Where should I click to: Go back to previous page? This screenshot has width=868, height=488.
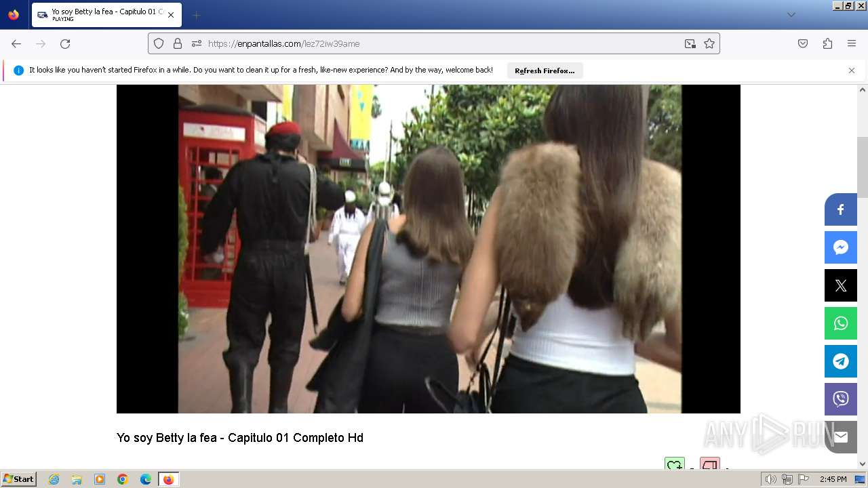[x=16, y=43]
